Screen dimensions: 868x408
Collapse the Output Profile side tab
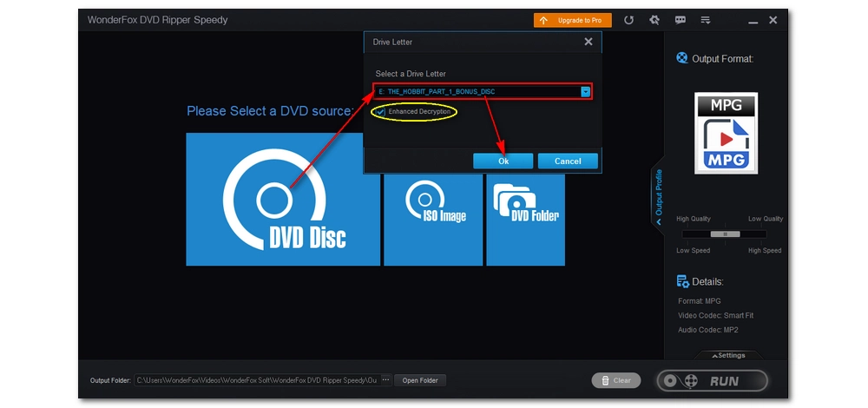(x=658, y=196)
